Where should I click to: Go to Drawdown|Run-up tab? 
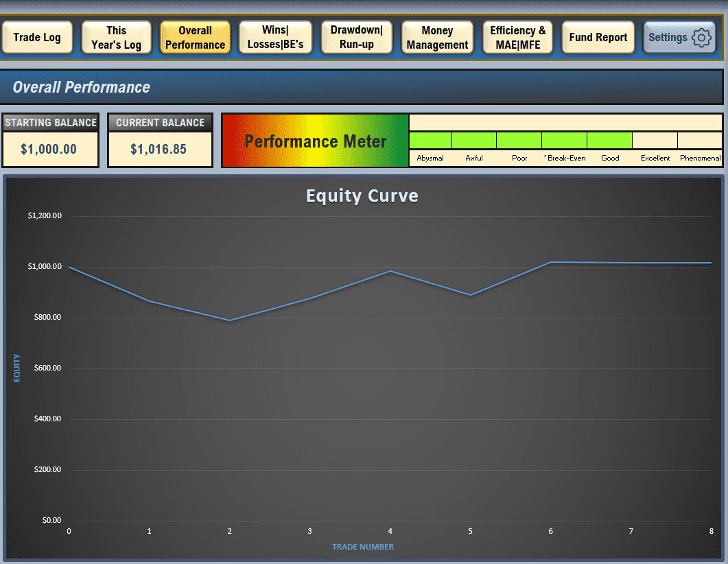point(356,38)
